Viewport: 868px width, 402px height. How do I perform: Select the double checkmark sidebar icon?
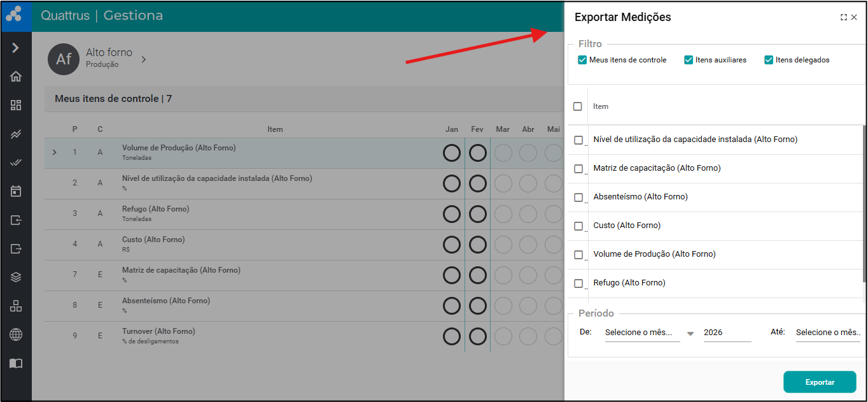click(x=16, y=162)
